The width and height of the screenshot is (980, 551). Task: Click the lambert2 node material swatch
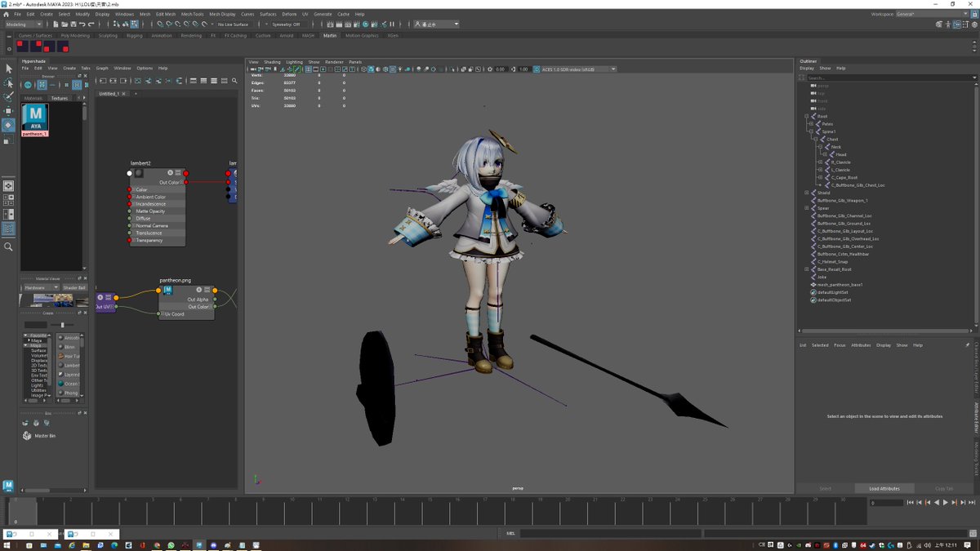[139, 173]
